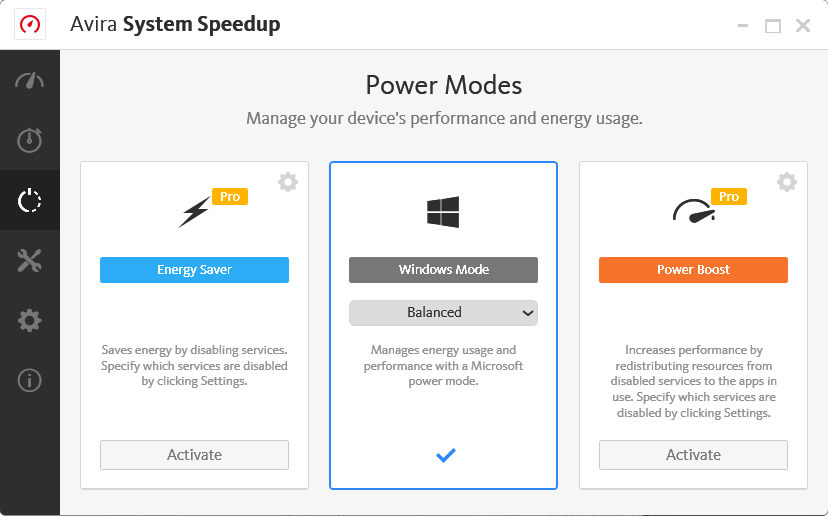828x516 pixels.
Task: Activate the Power Boost mode
Action: point(693,455)
